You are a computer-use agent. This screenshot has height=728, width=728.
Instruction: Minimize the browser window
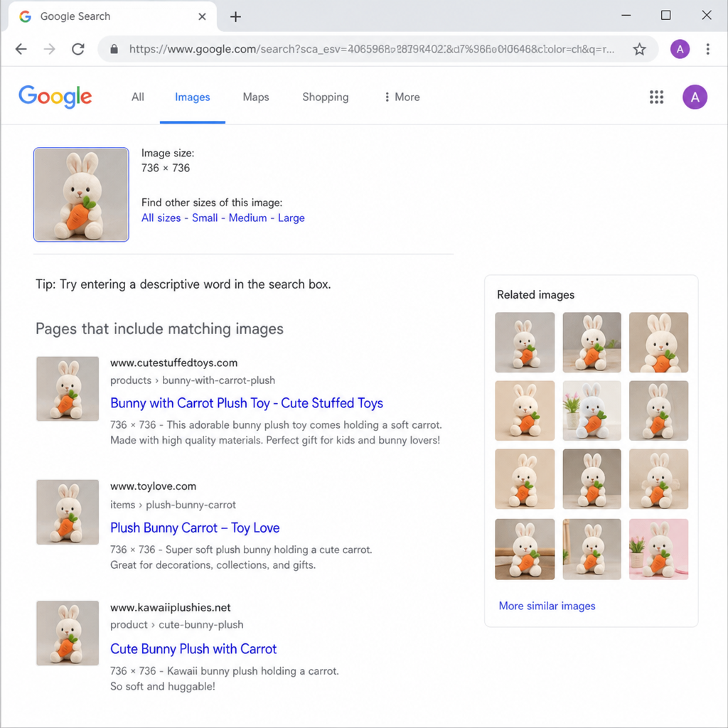626,16
